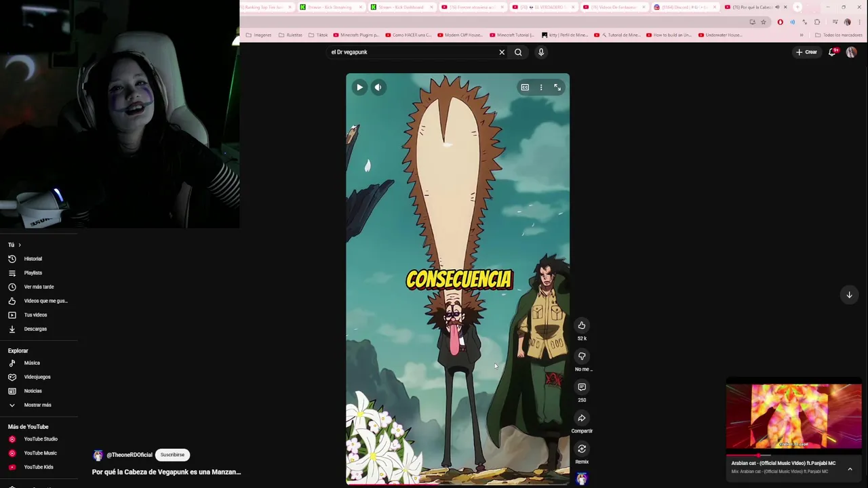Open the channel avatar below Remix
Viewport: 868px width, 488px height.
(x=582, y=479)
